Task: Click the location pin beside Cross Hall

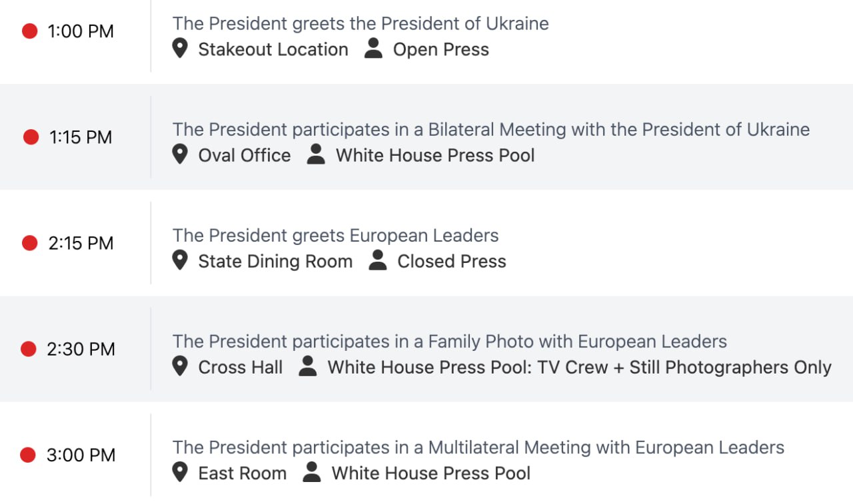Action: tap(179, 366)
